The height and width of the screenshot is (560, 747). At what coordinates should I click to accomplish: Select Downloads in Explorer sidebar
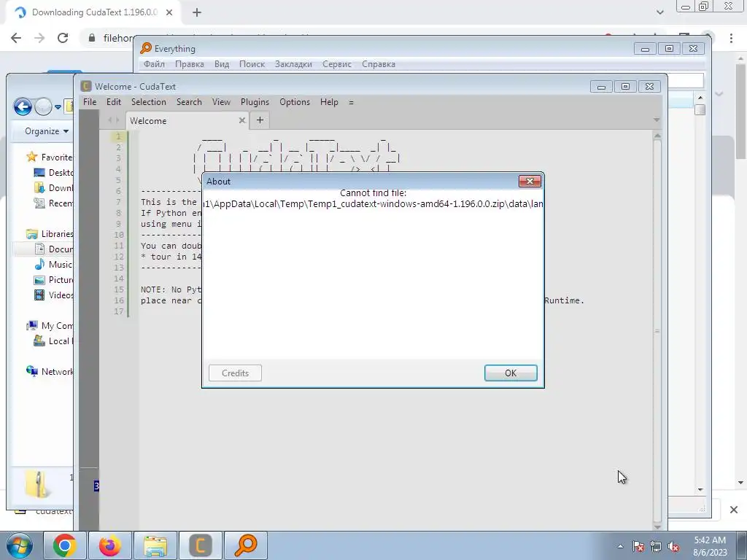pos(53,187)
